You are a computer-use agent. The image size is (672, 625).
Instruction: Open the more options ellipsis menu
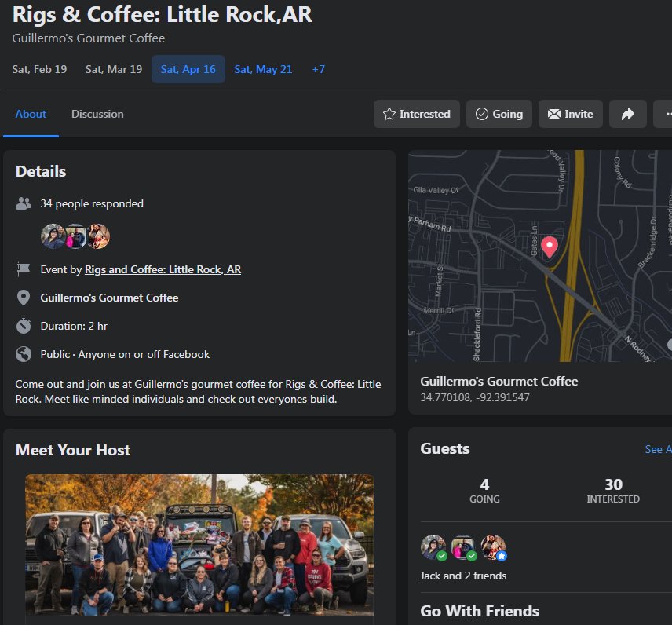tap(663, 114)
